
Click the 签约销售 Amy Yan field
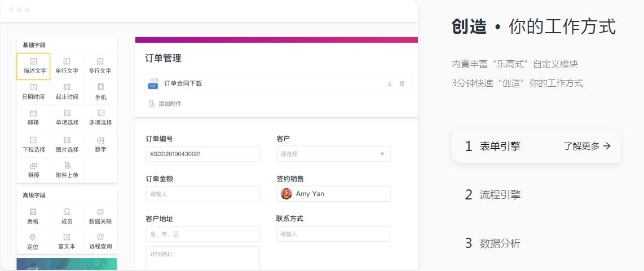pyautogui.click(x=333, y=194)
